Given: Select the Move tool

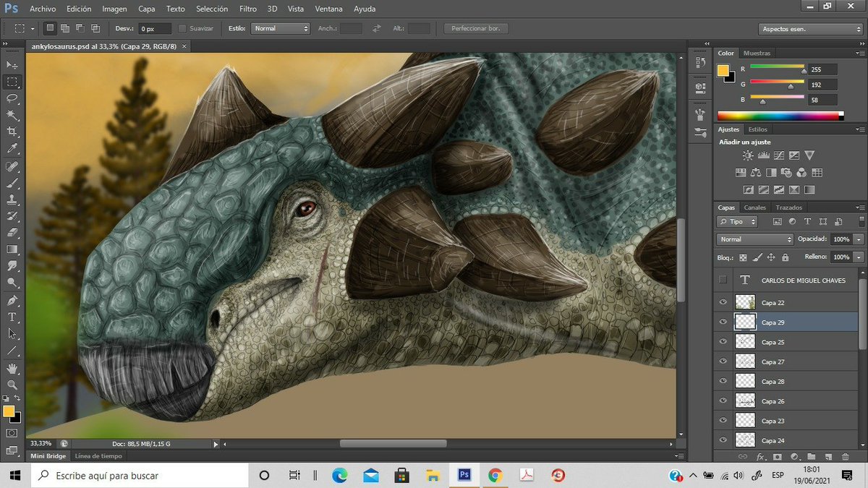Looking at the screenshot, I should click(x=12, y=66).
